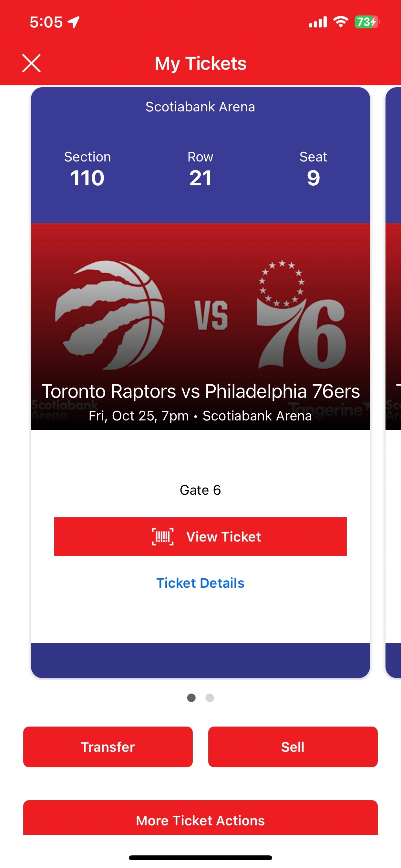This screenshot has width=401, height=868.
Task: Tap the Seat 9 label
Action: click(x=314, y=169)
